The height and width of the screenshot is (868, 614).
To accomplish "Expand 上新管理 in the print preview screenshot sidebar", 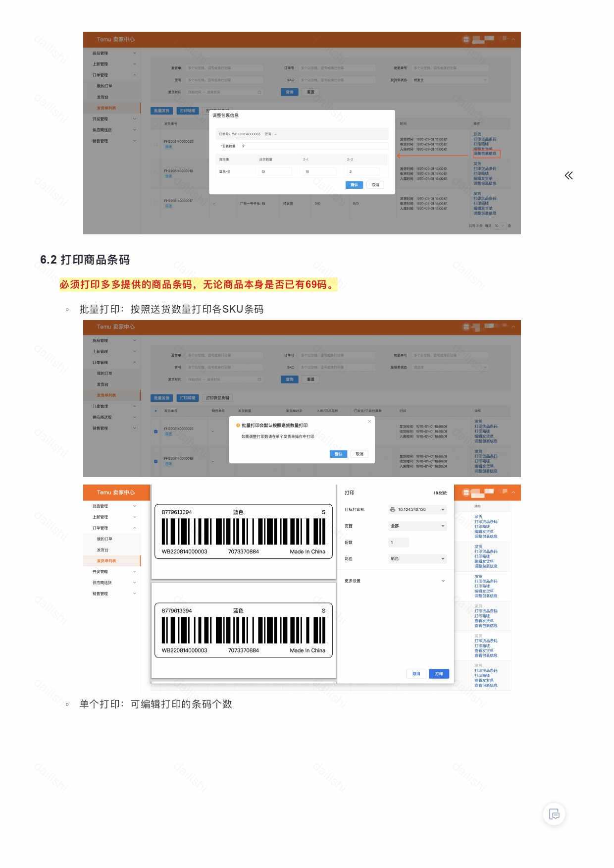I will [114, 517].
